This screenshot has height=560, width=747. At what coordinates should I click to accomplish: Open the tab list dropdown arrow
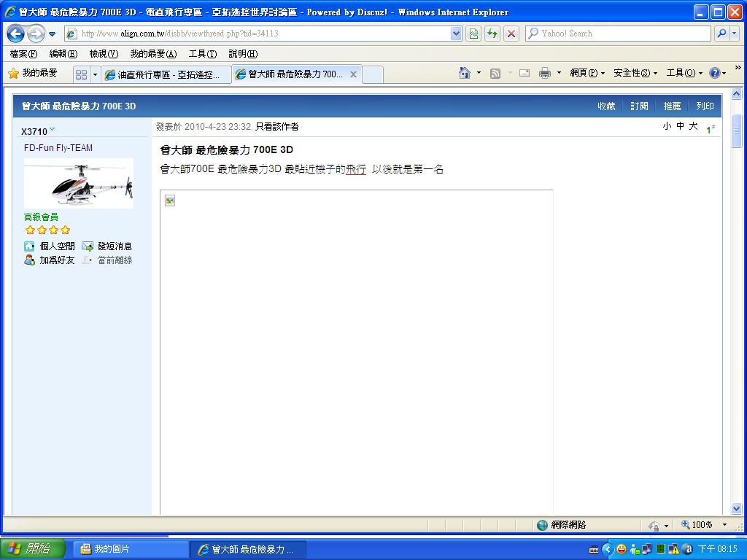coord(95,75)
